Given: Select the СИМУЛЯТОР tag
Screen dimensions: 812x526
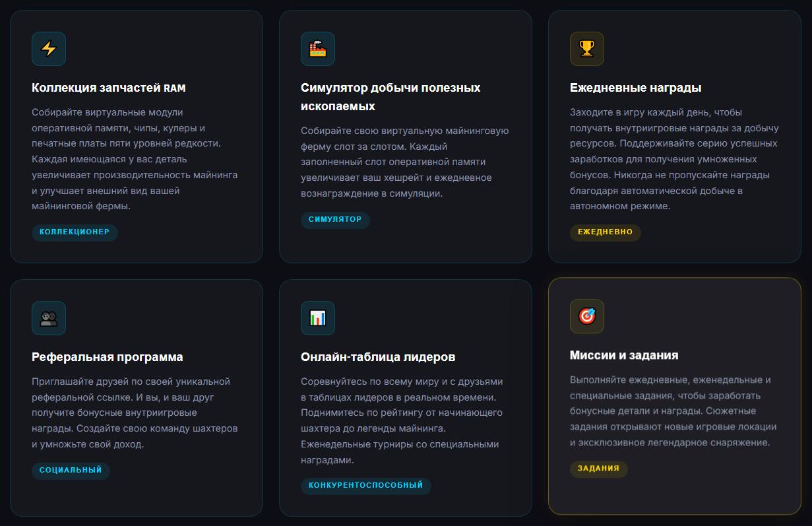Looking at the screenshot, I should coord(335,220).
